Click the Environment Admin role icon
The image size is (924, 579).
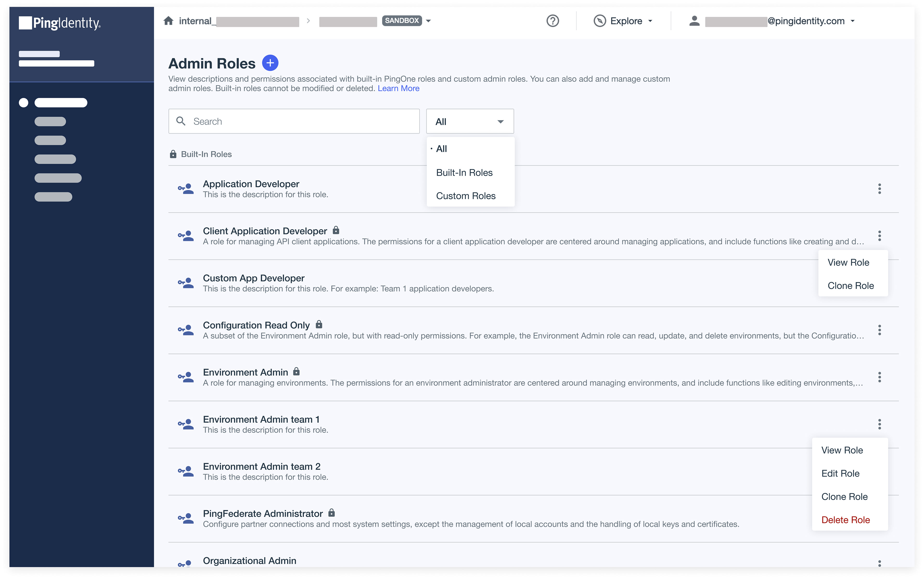(186, 377)
